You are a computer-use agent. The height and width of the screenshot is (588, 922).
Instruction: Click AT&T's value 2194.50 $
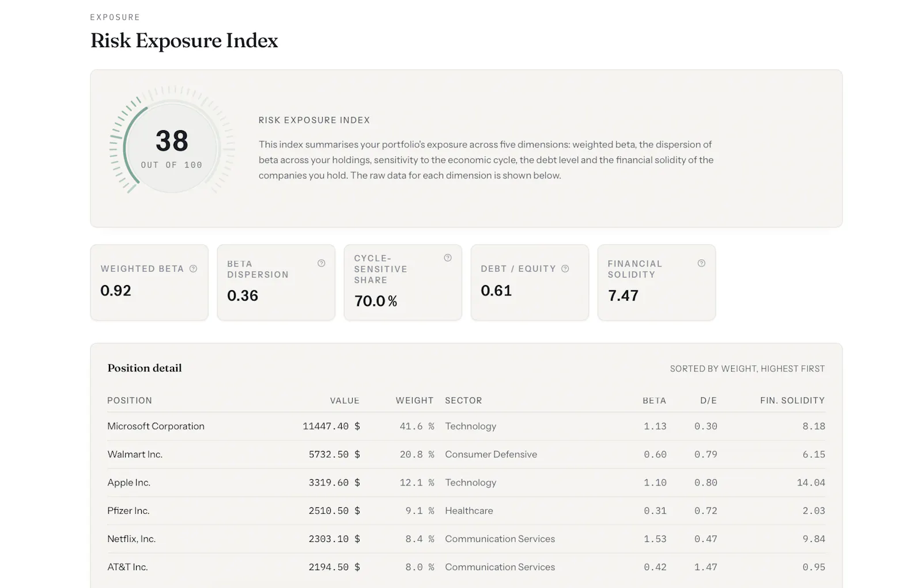(334, 567)
